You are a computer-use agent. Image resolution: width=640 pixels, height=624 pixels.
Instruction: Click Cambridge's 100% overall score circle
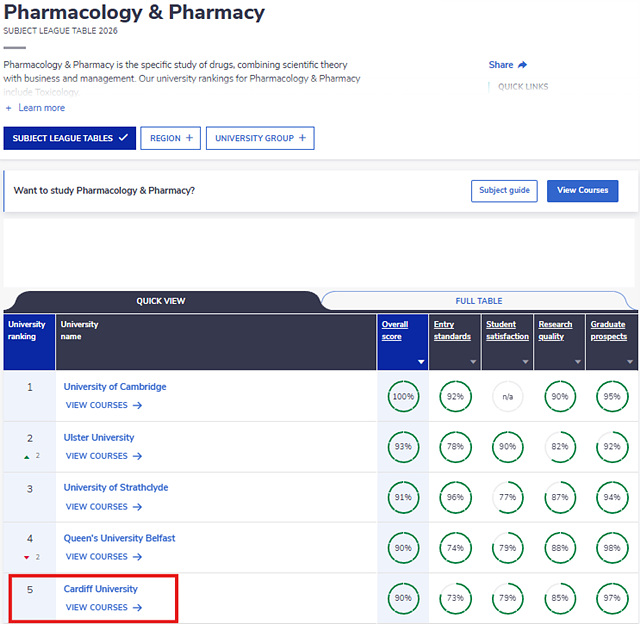coord(403,396)
